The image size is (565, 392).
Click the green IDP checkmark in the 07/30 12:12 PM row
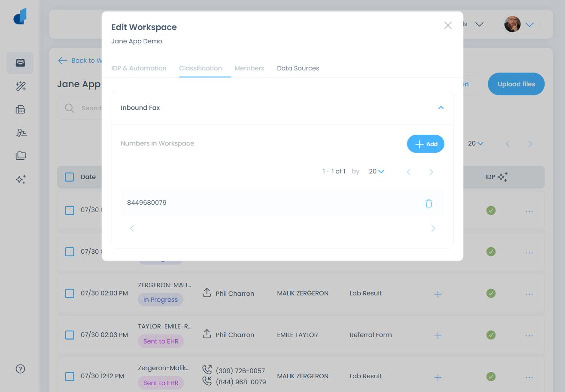click(x=491, y=377)
